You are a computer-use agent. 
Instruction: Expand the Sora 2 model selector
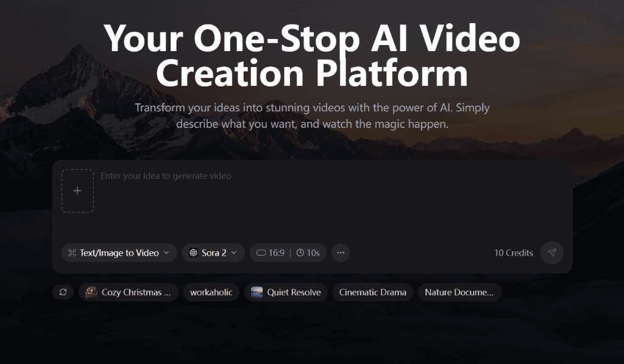coord(213,253)
